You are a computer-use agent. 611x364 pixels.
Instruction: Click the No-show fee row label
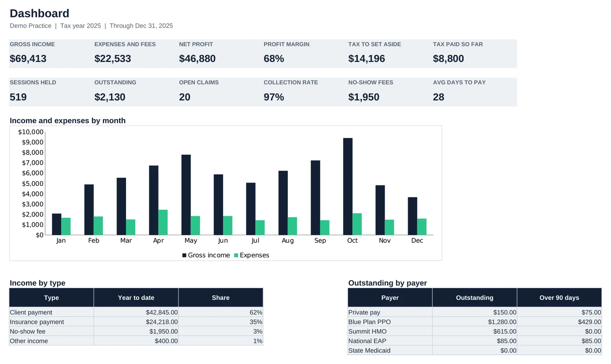[x=27, y=332]
